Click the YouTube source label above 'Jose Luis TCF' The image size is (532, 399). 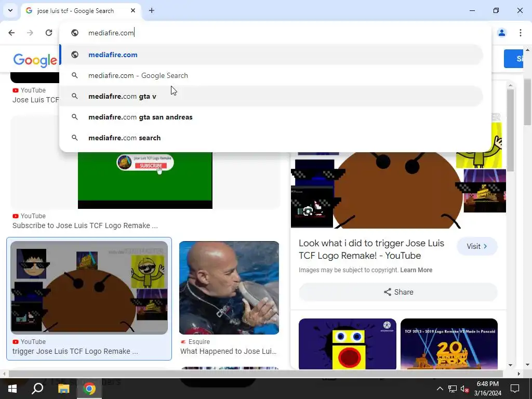pyautogui.click(x=29, y=90)
